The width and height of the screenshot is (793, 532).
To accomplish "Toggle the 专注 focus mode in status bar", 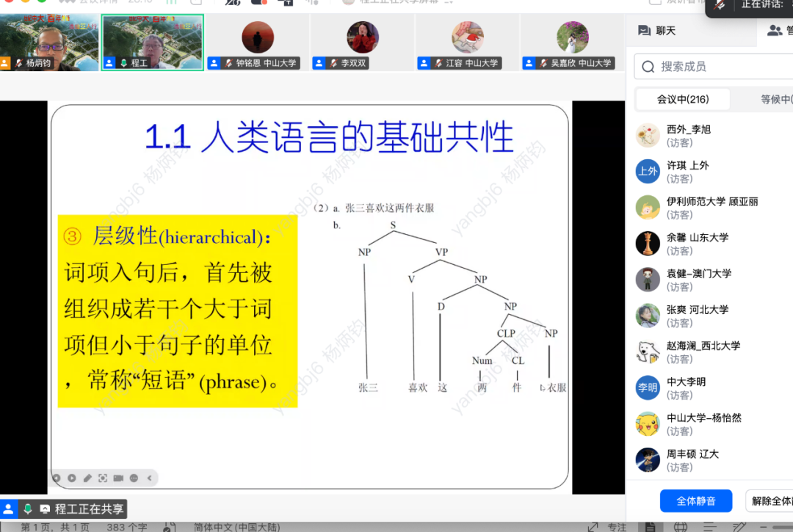I will [x=617, y=527].
